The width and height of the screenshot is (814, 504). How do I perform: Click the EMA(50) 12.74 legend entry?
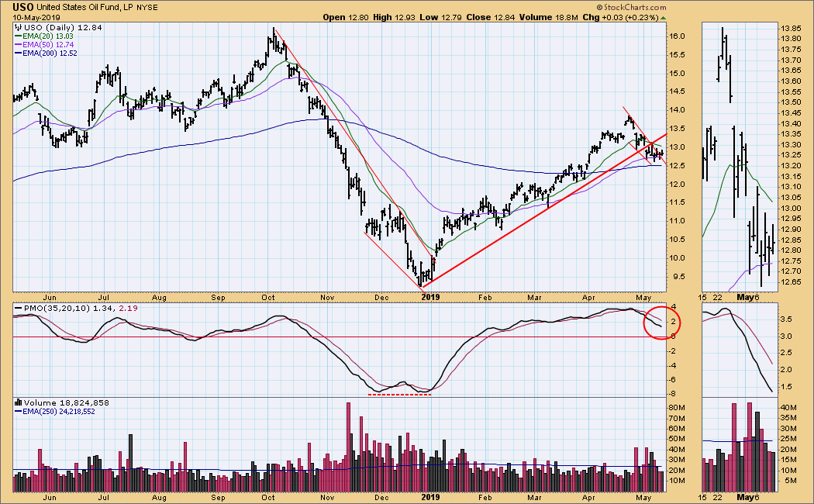coord(44,45)
